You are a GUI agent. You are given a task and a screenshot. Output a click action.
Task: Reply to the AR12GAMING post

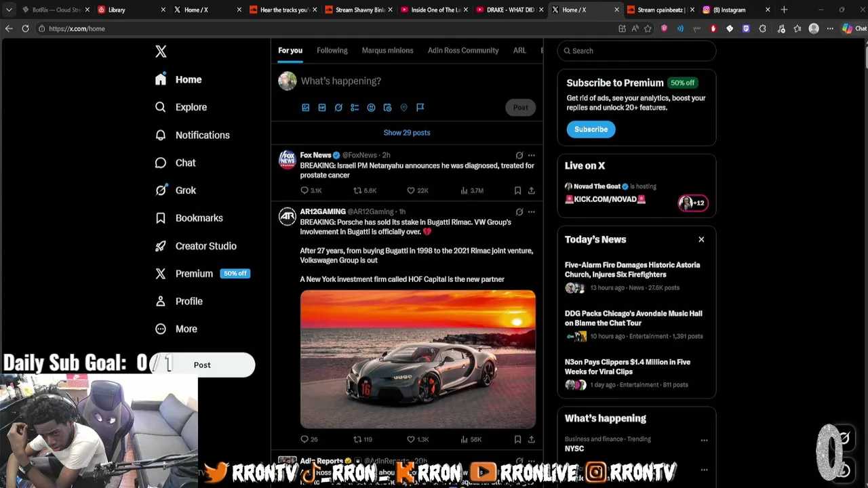[309, 439]
